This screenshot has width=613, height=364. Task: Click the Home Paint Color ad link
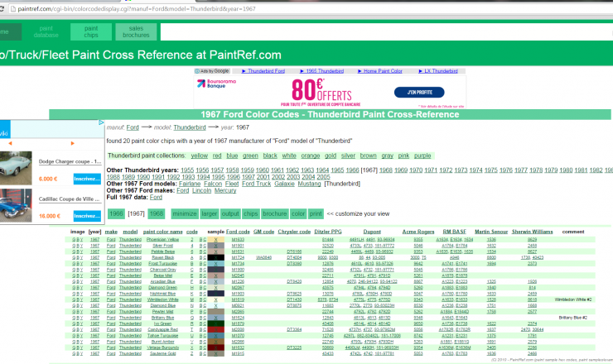383,71
